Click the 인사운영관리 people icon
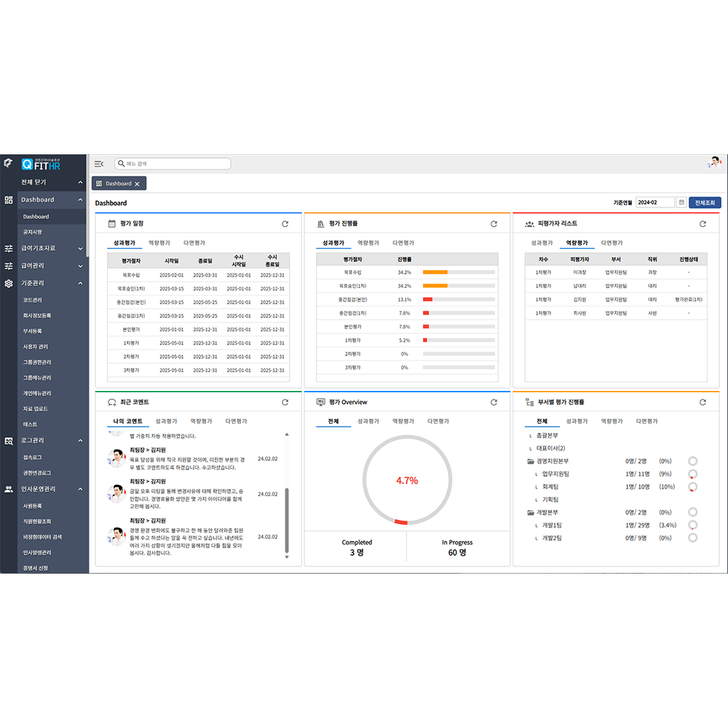Image resolution: width=728 pixels, height=728 pixels. point(8,488)
